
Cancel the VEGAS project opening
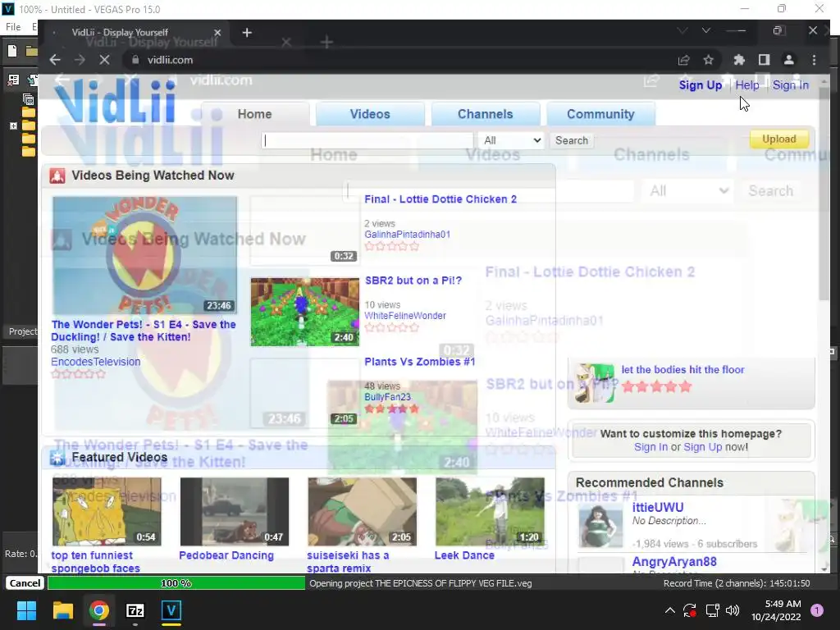point(25,583)
